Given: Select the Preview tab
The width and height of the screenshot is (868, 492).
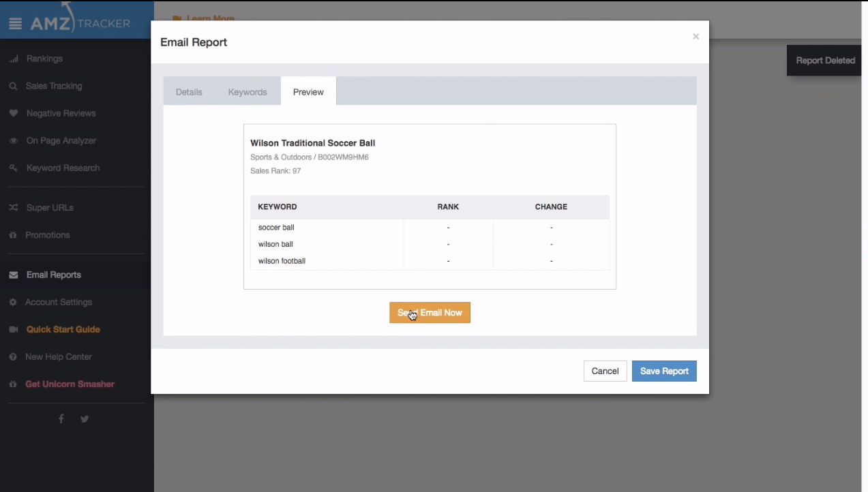Looking at the screenshot, I should 308,92.
